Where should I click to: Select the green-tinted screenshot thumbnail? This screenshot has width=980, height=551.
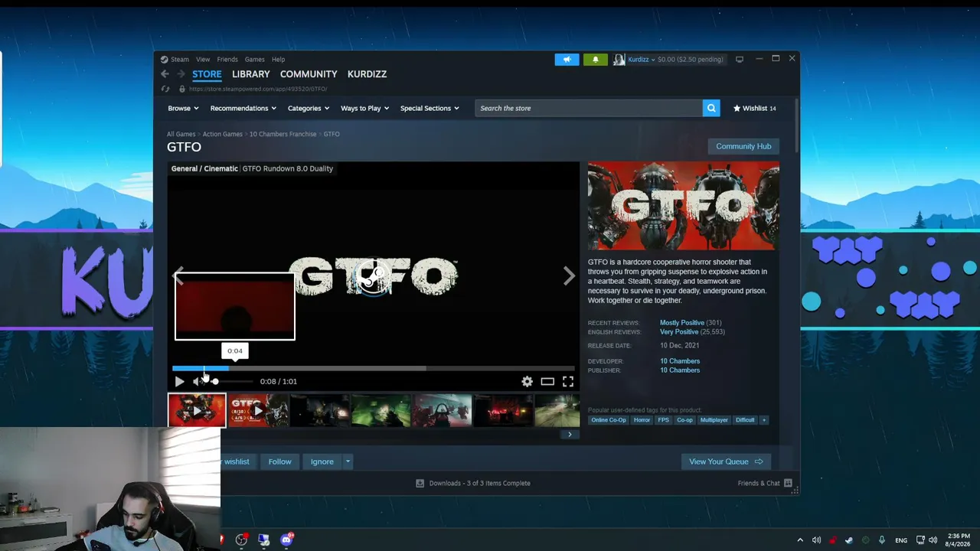click(381, 411)
